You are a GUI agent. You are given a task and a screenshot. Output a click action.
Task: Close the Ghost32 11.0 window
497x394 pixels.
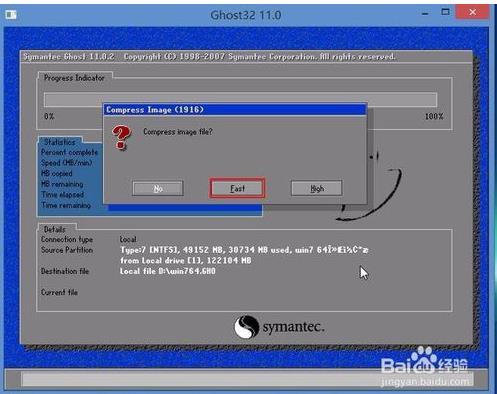[x=472, y=12]
